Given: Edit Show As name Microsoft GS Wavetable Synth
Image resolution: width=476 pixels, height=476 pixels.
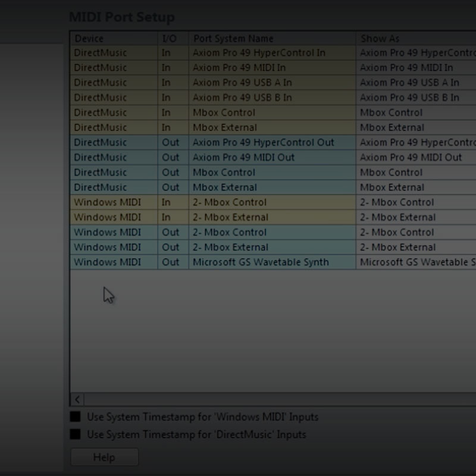Looking at the screenshot, I should (416, 262).
